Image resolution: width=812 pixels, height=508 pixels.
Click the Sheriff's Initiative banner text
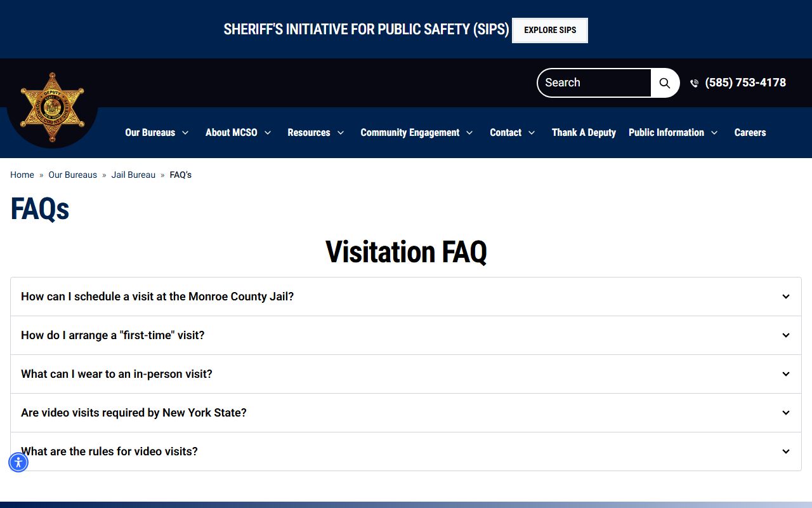[x=367, y=29]
